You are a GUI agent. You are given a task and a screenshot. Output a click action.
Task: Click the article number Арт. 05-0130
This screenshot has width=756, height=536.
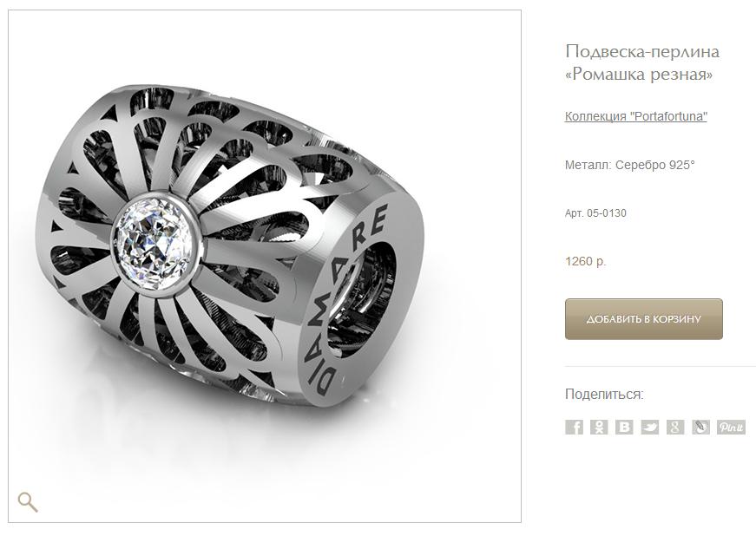click(x=595, y=213)
